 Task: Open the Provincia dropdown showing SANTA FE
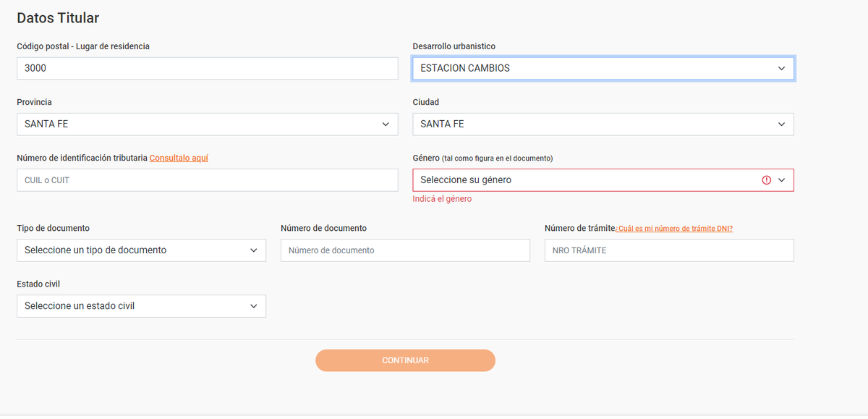click(x=207, y=124)
